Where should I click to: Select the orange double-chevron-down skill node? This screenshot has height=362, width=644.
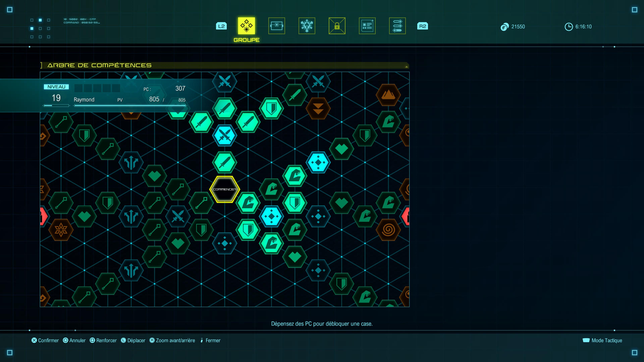click(x=318, y=108)
